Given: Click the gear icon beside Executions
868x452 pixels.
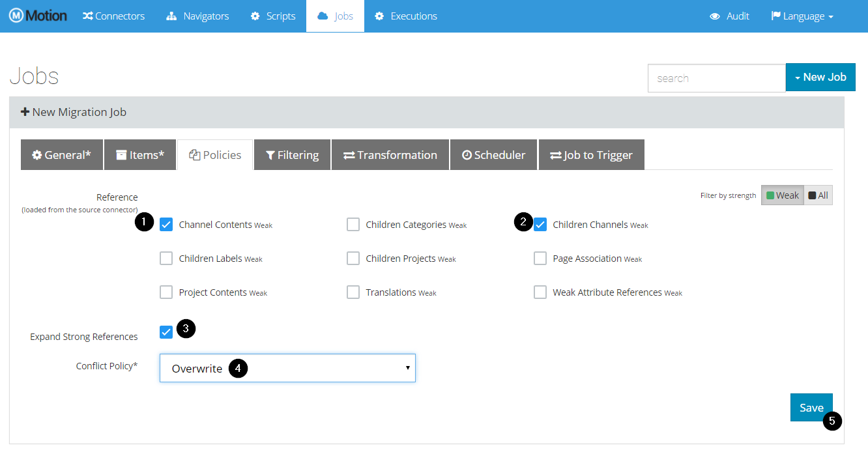Looking at the screenshot, I should [379, 16].
